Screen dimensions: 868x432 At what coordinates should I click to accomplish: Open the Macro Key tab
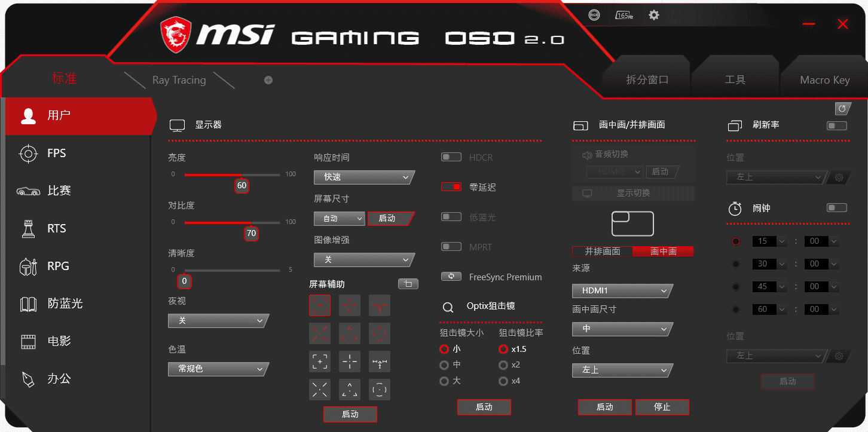tap(824, 80)
